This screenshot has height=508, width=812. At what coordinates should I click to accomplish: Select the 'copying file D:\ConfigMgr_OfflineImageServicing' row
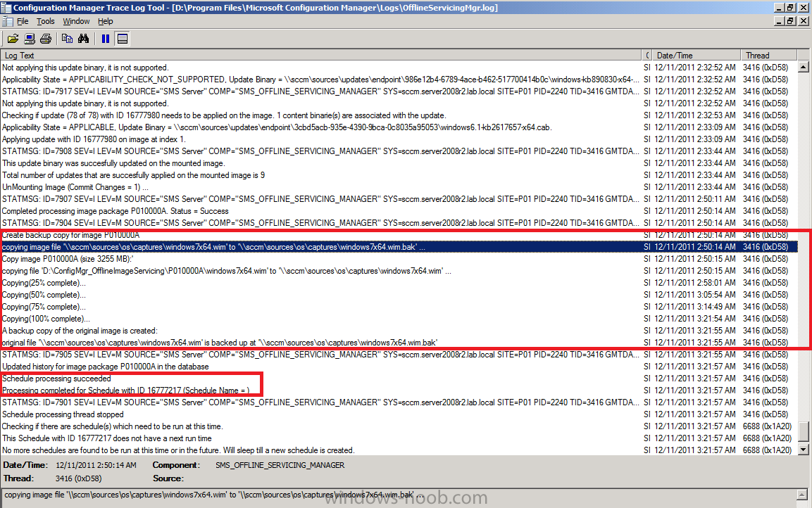(x=399, y=271)
